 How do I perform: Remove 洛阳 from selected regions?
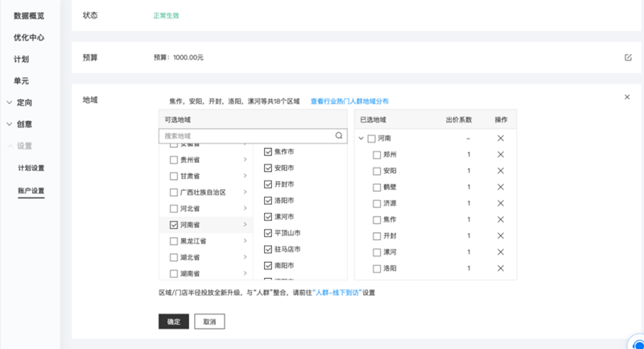point(501,268)
